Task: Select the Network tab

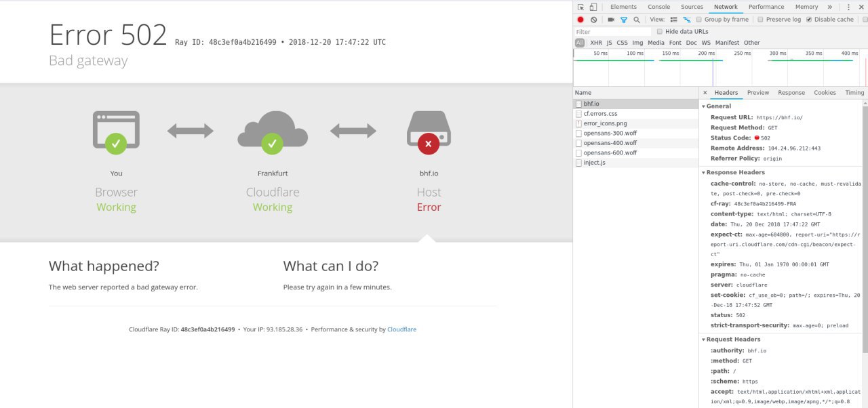Action: 726,7
